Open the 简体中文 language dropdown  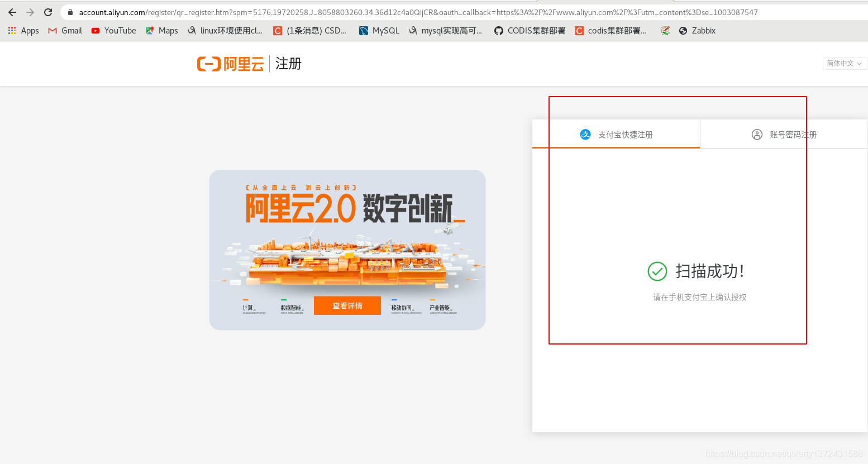pos(845,63)
